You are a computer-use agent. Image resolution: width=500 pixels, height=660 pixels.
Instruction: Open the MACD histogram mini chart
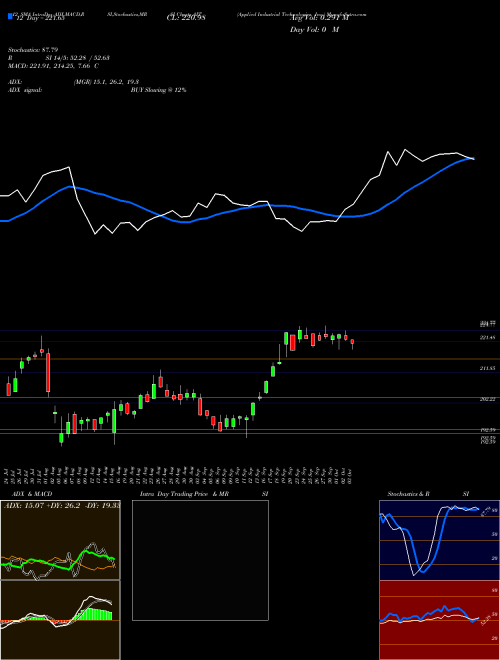[x=60, y=620]
